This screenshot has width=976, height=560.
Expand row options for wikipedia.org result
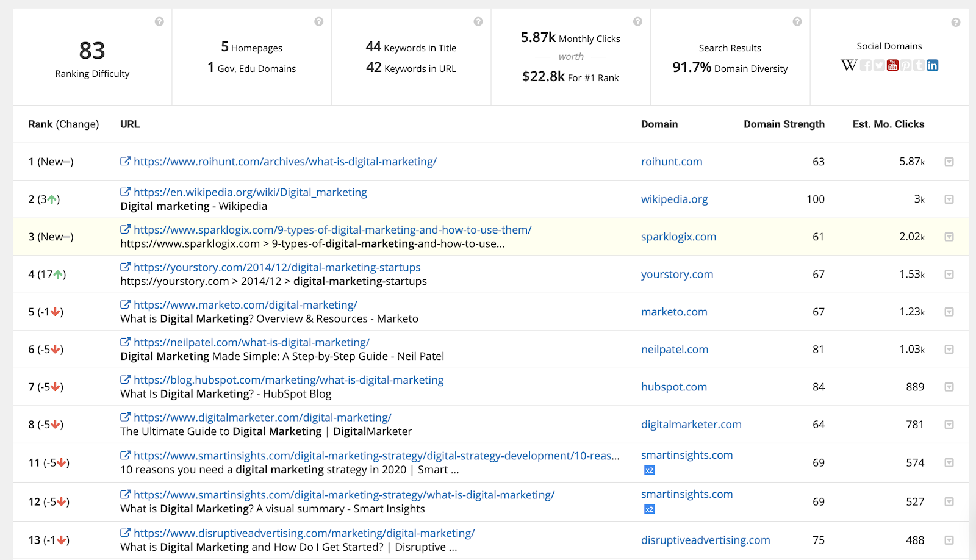point(949,199)
